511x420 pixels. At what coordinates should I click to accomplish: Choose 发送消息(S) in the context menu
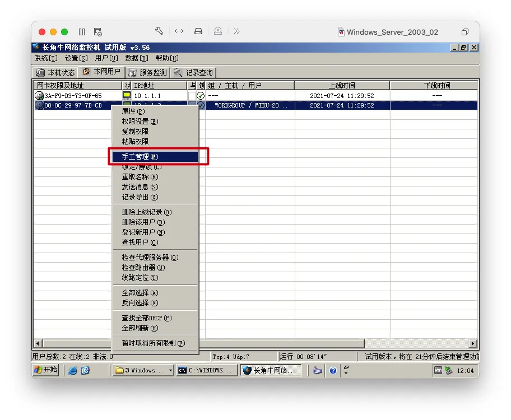(x=155, y=187)
